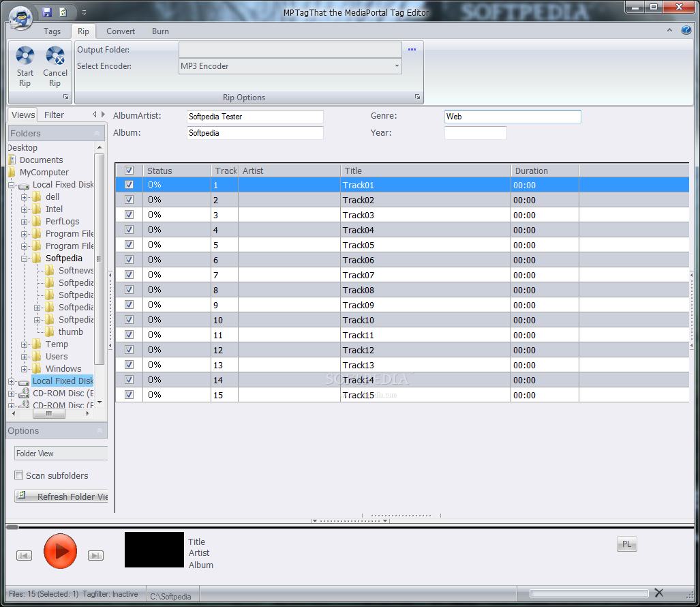Click the first CD-ROM Disc drive icon
This screenshot has width=700, height=607.
tap(24, 394)
